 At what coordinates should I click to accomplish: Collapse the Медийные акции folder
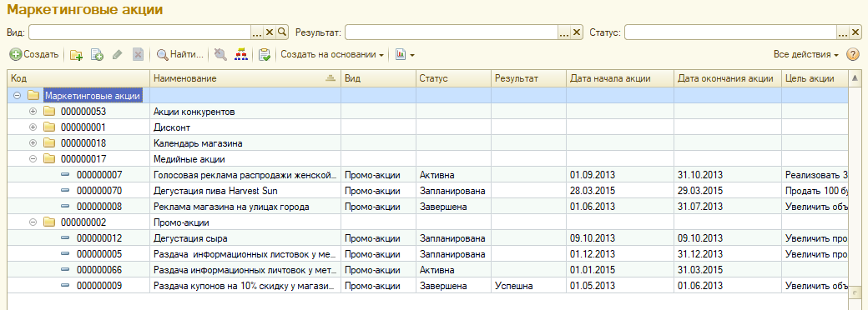pyautogui.click(x=33, y=159)
